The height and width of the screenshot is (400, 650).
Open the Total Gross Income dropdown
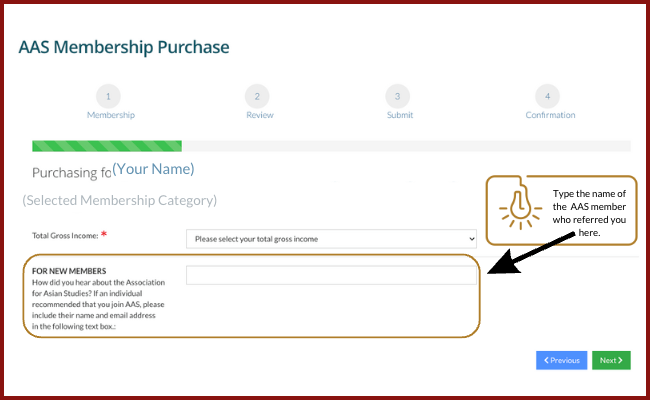pos(331,239)
